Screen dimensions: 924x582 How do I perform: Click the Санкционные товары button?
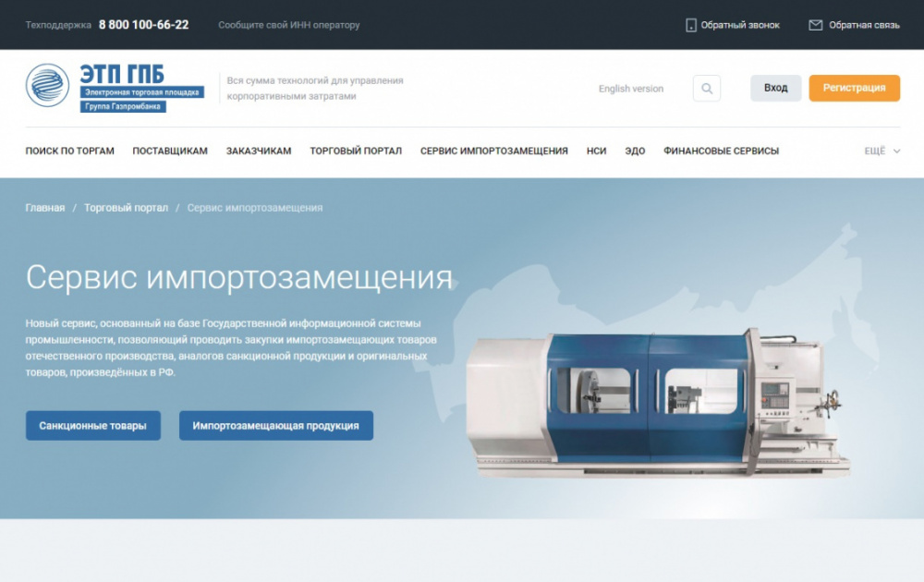(x=92, y=426)
